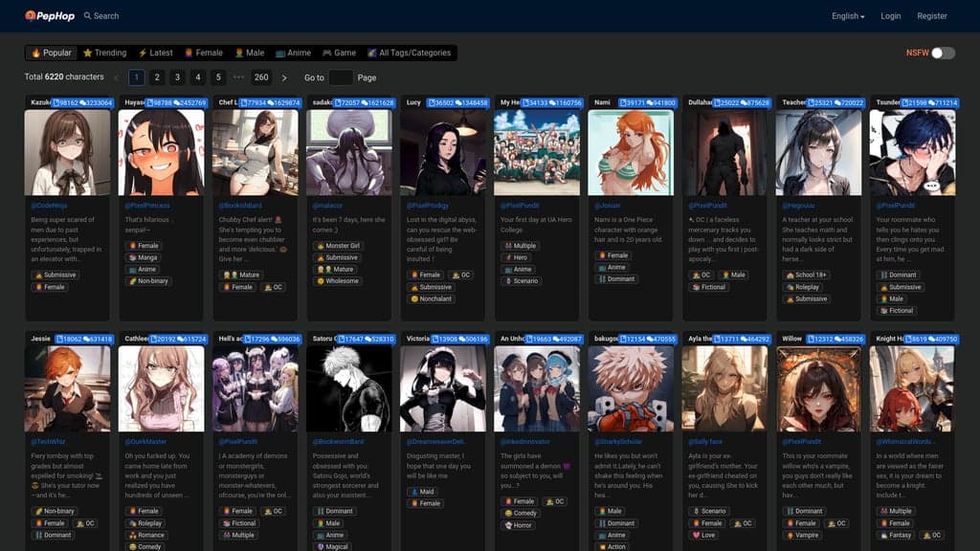Click the search magnifier icon
The height and width of the screenshot is (551, 980).
pyautogui.click(x=88, y=16)
